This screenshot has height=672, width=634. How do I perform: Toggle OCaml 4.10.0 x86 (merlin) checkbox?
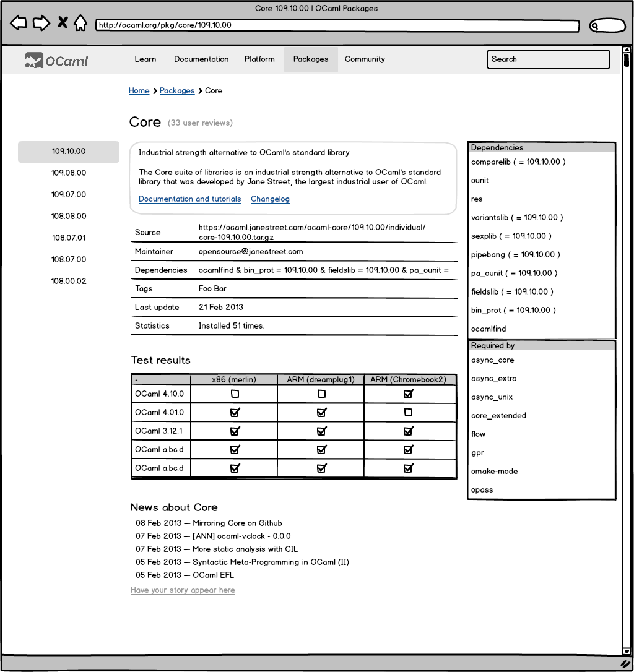(235, 394)
